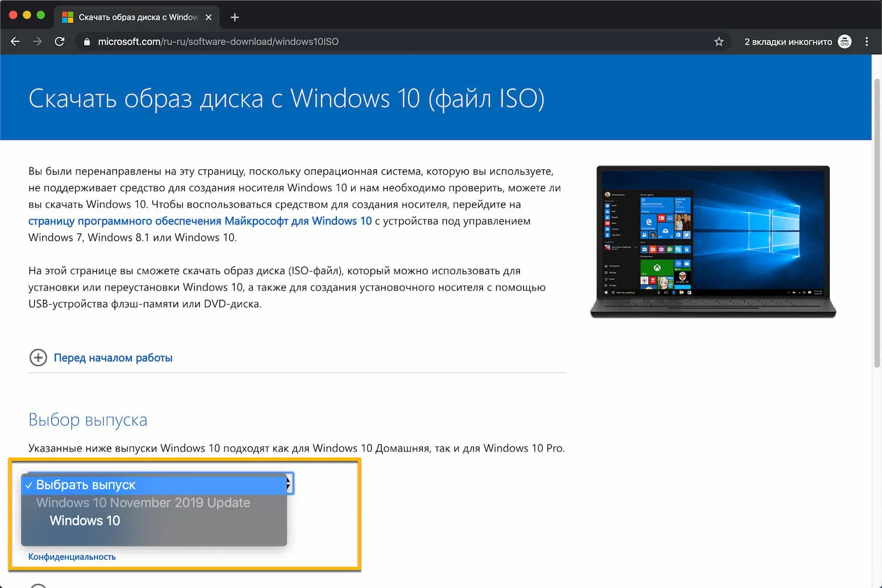Reload the current page
The height and width of the screenshot is (588, 882).
[x=59, y=41]
